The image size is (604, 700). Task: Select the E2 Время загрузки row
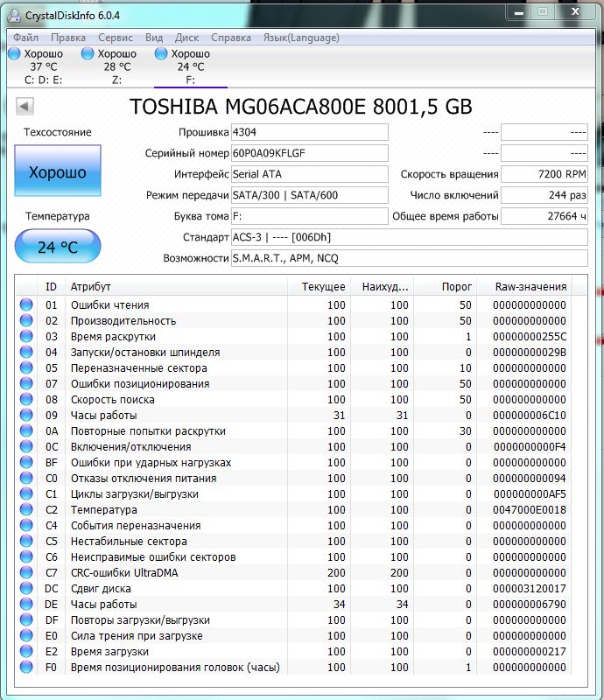coord(295,651)
